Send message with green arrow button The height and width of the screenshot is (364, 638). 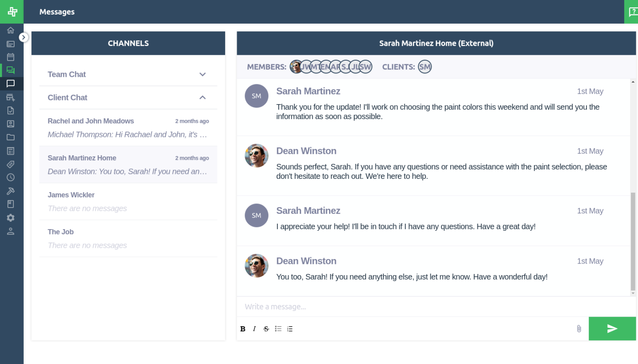612,329
